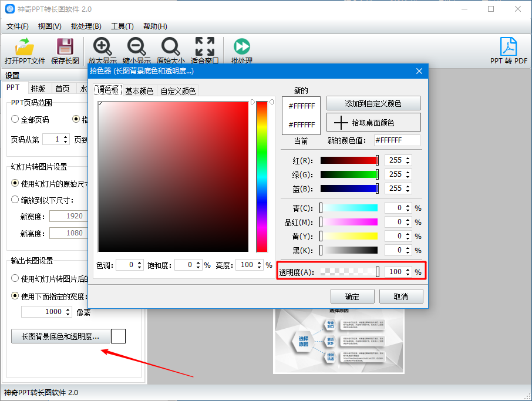The height and width of the screenshot is (401, 532).
Task: Adjust the black (K) percentage stepper
Action: click(408, 250)
